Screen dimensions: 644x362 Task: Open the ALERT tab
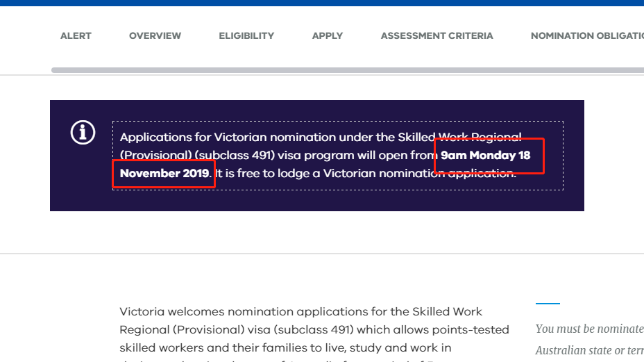76,36
